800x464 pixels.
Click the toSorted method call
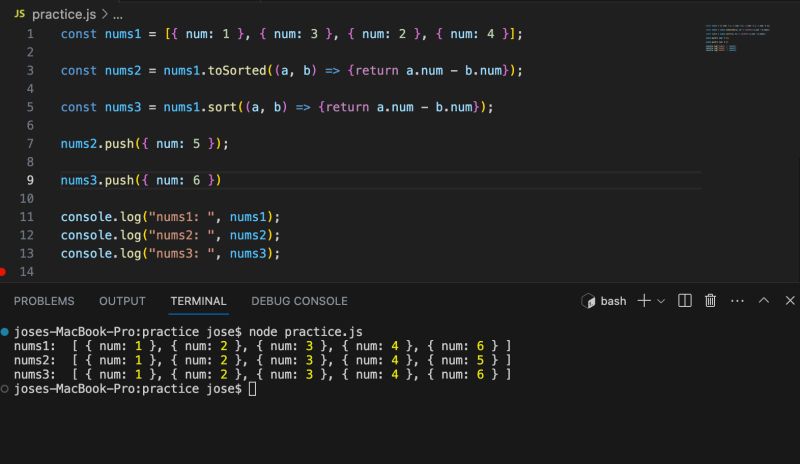(x=237, y=70)
